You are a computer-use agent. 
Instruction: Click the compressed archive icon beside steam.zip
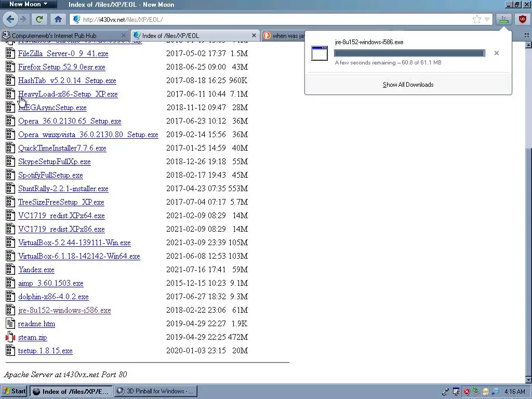[x=10, y=337]
